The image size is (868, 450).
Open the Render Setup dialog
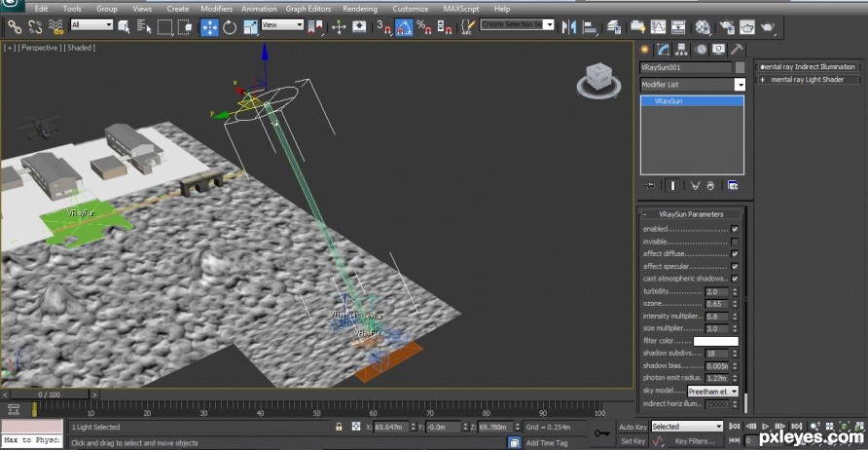coord(727,26)
